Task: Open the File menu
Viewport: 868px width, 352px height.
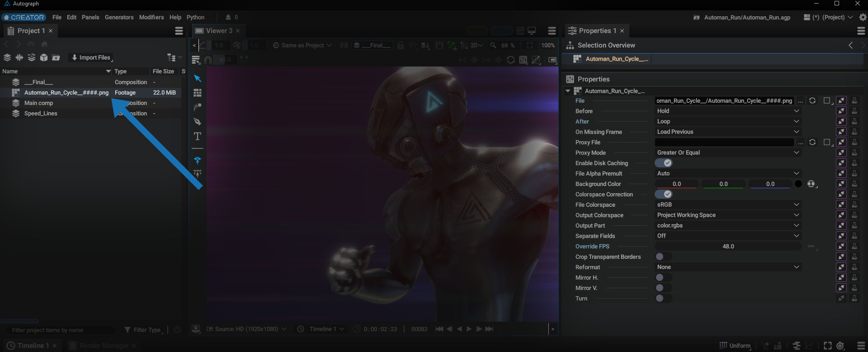Action: (x=57, y=17)
